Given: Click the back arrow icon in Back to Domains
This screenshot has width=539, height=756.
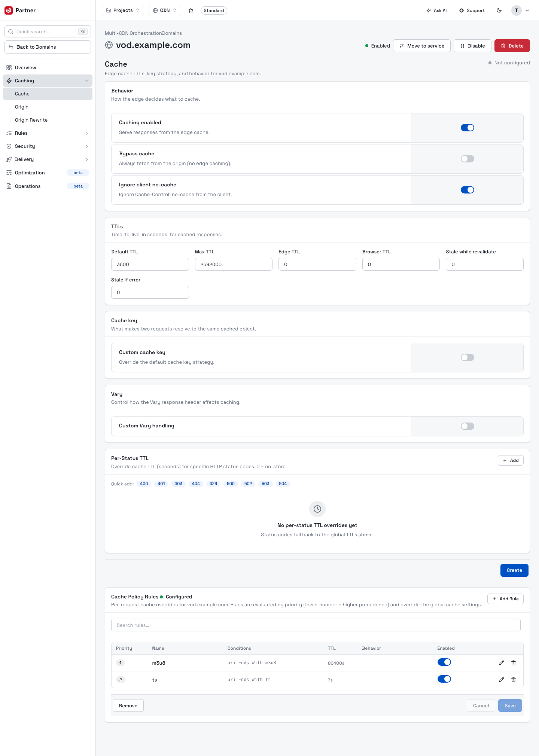Looking at the screenshot, I should 11,47.
